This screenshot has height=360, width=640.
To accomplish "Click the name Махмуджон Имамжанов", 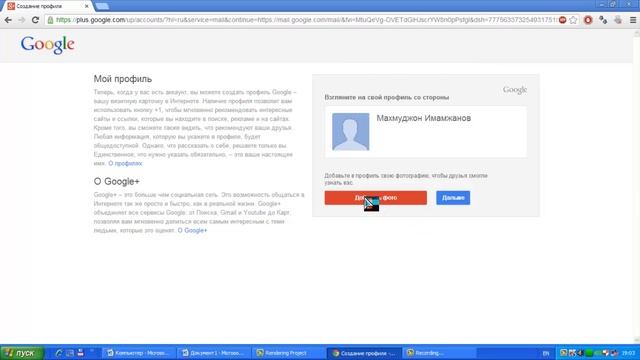I will pyautogui.click(x=424, y=118).
